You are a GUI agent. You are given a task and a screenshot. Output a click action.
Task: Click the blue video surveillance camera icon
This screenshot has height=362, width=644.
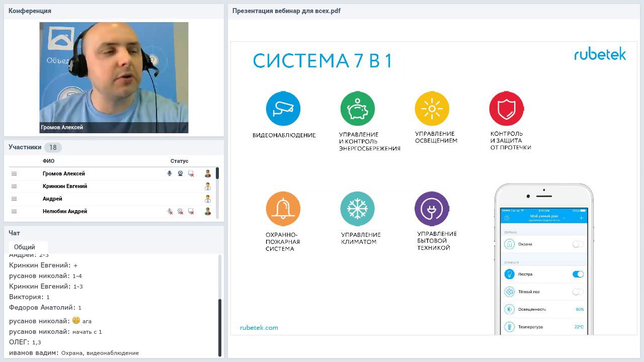(x=283, y=109)
